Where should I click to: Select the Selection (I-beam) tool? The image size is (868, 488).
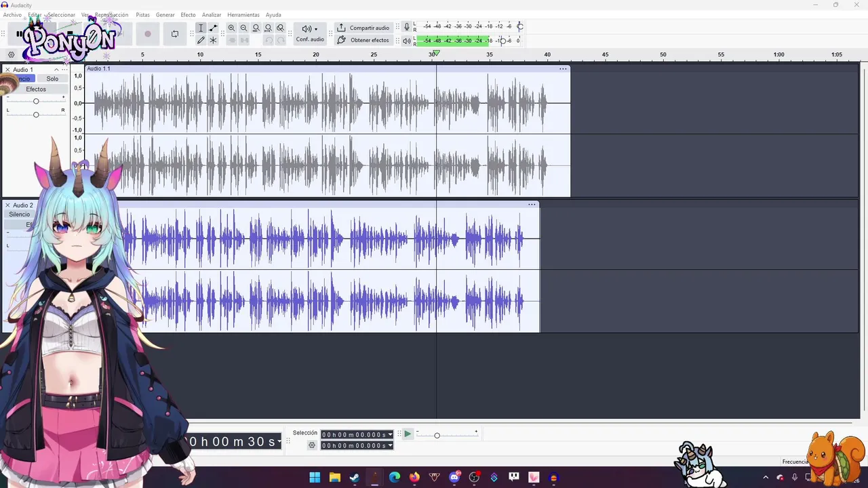click(201, 28)
